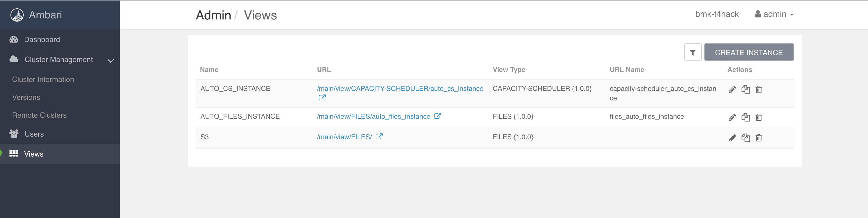
Task: Edit the AUTO_CS_INSTANCE view
Action: pyautogui.click(x=732, y=89)
